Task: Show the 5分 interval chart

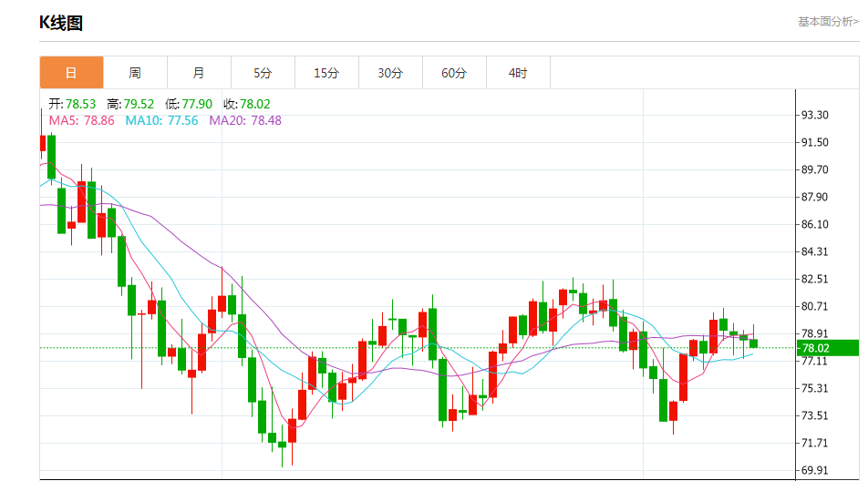Action: (263, 73)
